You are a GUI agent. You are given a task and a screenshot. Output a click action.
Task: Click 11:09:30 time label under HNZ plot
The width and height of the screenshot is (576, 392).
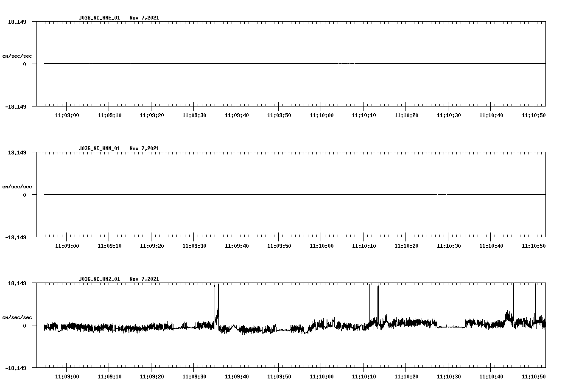point(194,377)
